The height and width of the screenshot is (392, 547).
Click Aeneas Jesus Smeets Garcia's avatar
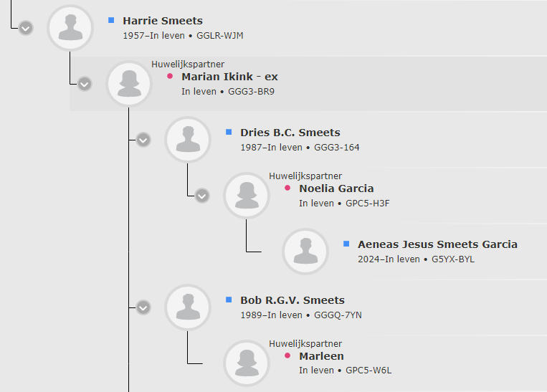305,252
